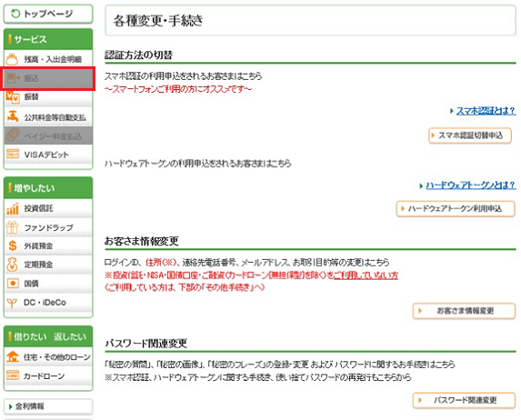Click the パスワード関連変更 button
This screenshot has width=521, height=420.
pos(464,400)
